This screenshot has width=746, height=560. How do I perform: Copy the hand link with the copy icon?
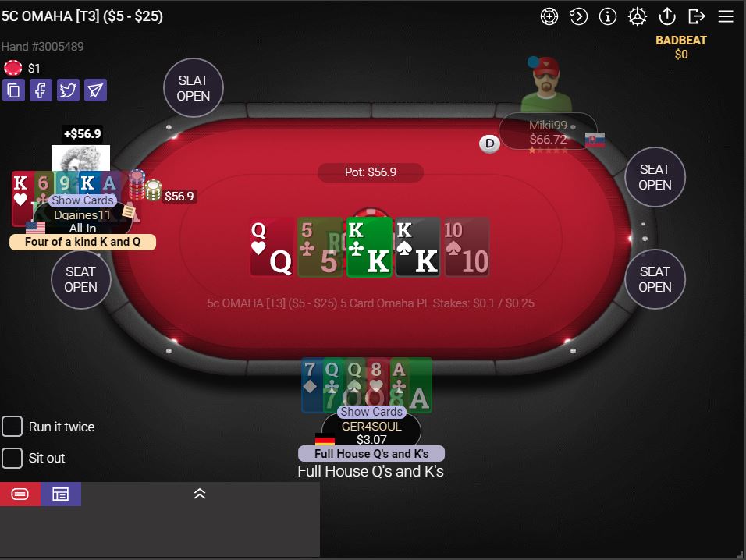tap(14, 90)
